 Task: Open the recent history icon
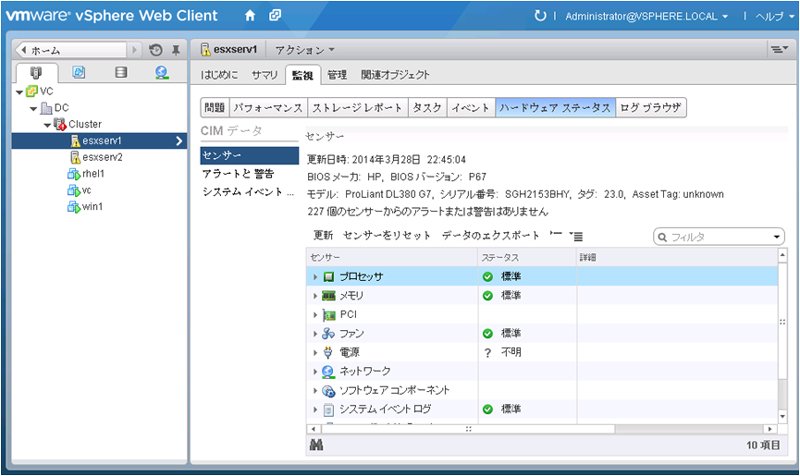coord(156,50)
